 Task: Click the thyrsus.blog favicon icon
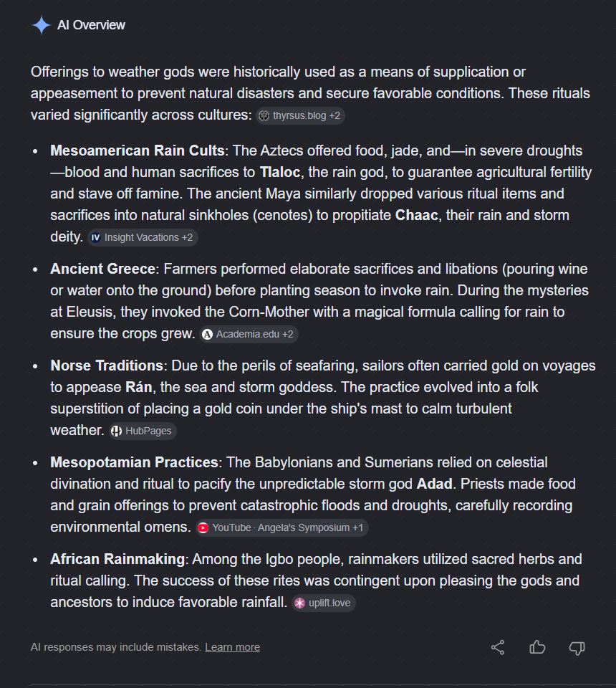click(x=264, y=116)
